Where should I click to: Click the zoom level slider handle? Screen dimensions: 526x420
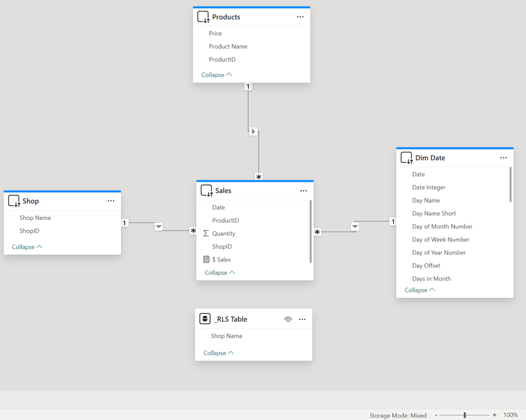point(464,415)
